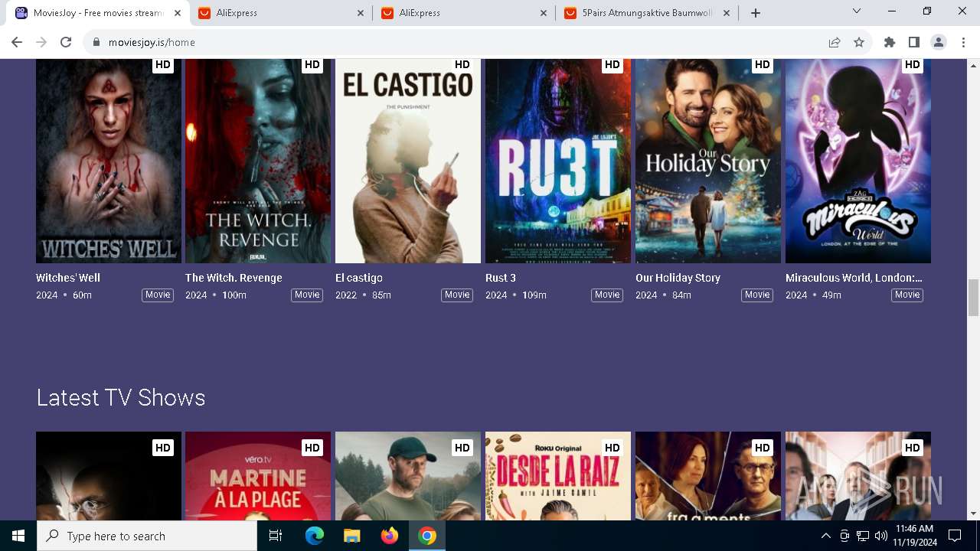Click the address bar URL
Viewport: 980px width, 551px height.
[x=152, y=42]
